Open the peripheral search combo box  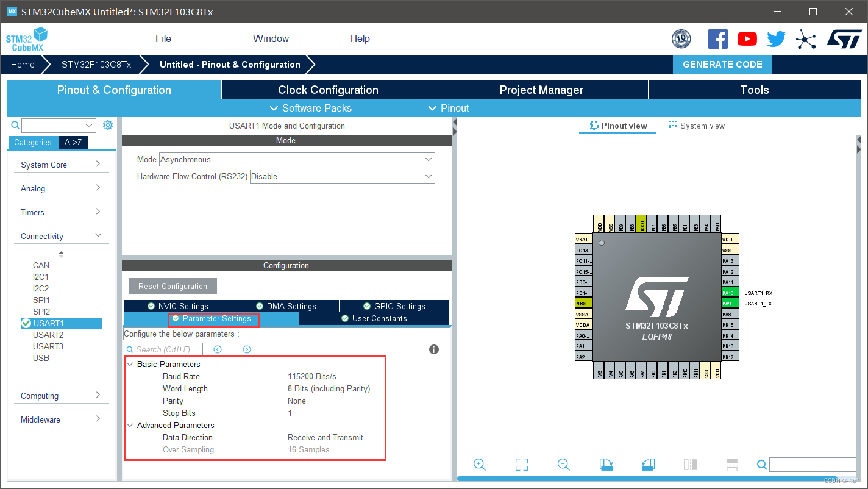[59, 126]
